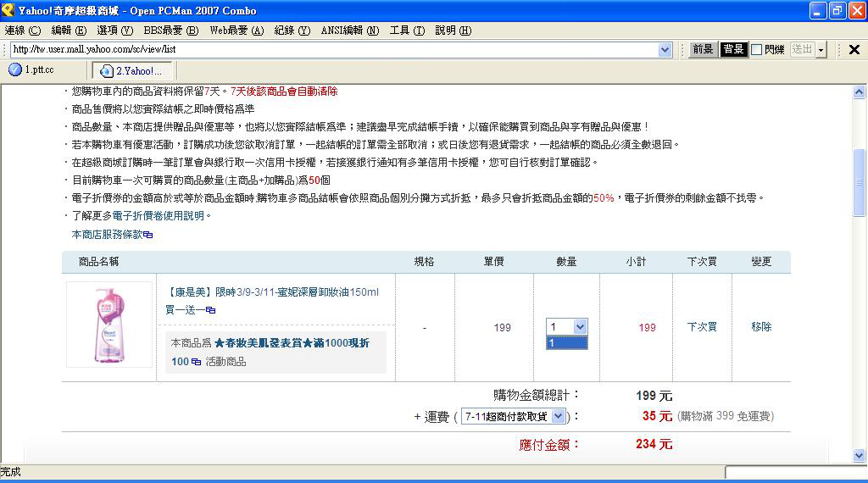Open the quantity dropdown arrow
The height and width of the screenshot is (483, 868).
pos(580,326)
